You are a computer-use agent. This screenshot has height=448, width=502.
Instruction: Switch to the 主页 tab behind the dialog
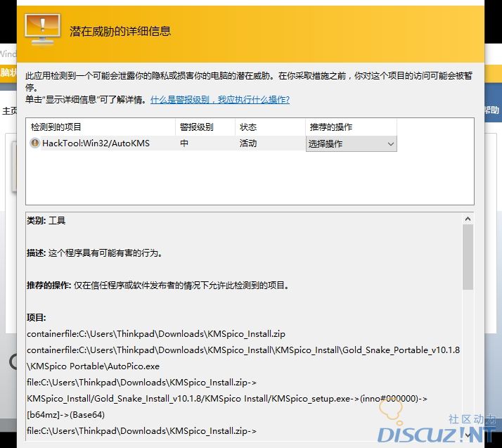point(8,111)
